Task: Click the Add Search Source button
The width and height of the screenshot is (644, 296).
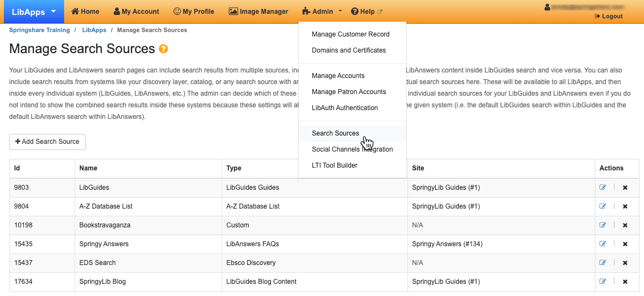Action: point(47,142)
